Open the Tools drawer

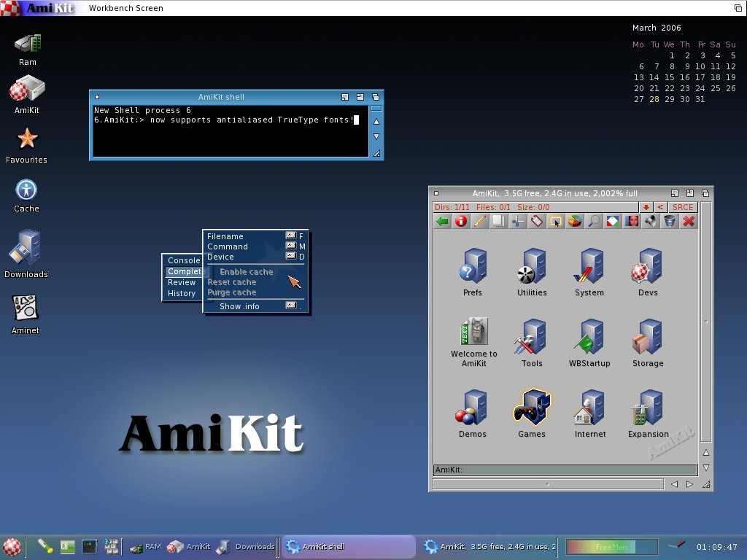pos(532,343)
